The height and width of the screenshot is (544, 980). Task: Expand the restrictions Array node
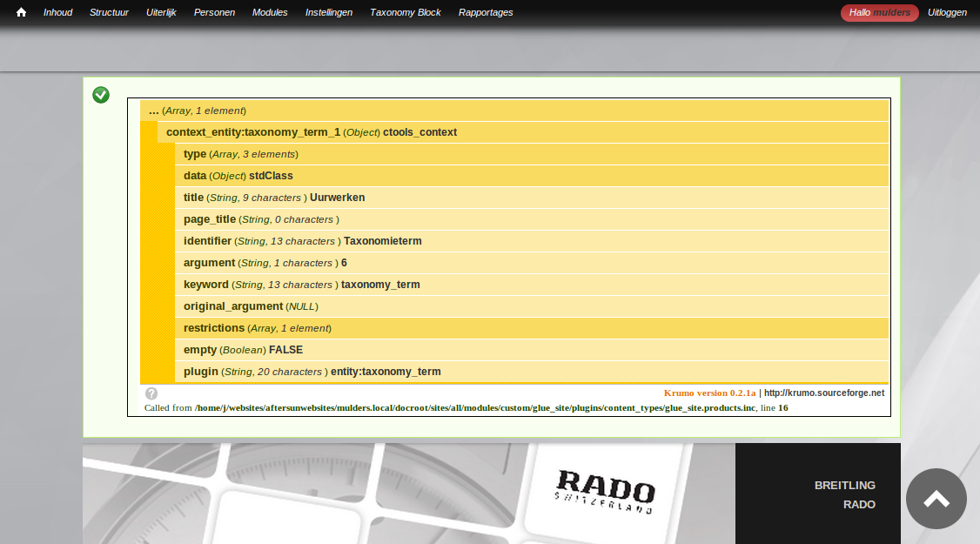[532, 328]
